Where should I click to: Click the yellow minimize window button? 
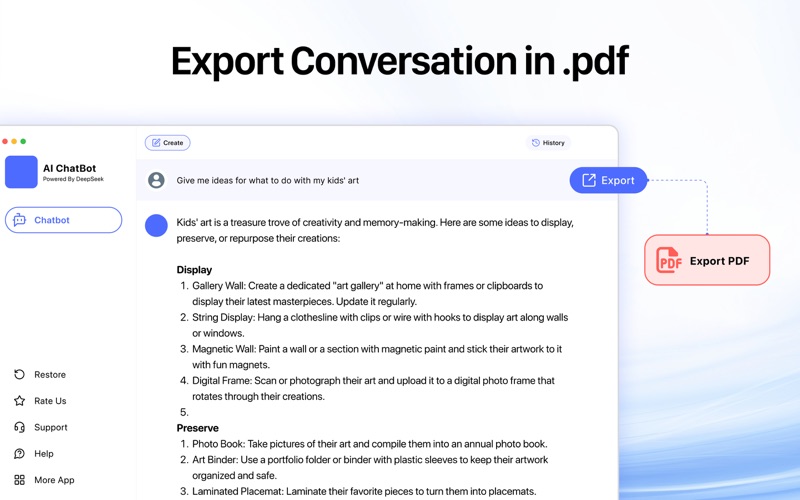(14, 141)
